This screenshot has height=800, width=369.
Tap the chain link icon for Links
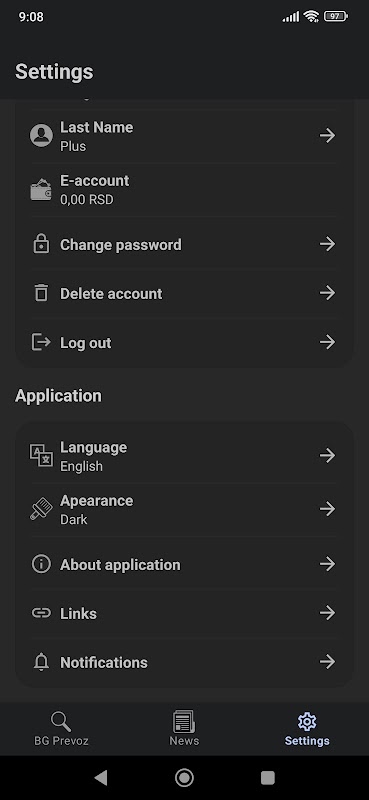tap(41, 613)
